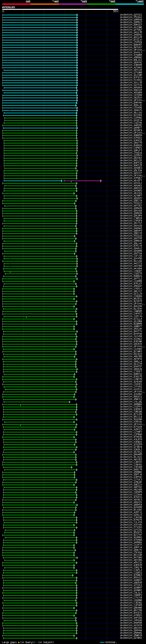Click the =100char. scale legend

click(x=109, y=642)
